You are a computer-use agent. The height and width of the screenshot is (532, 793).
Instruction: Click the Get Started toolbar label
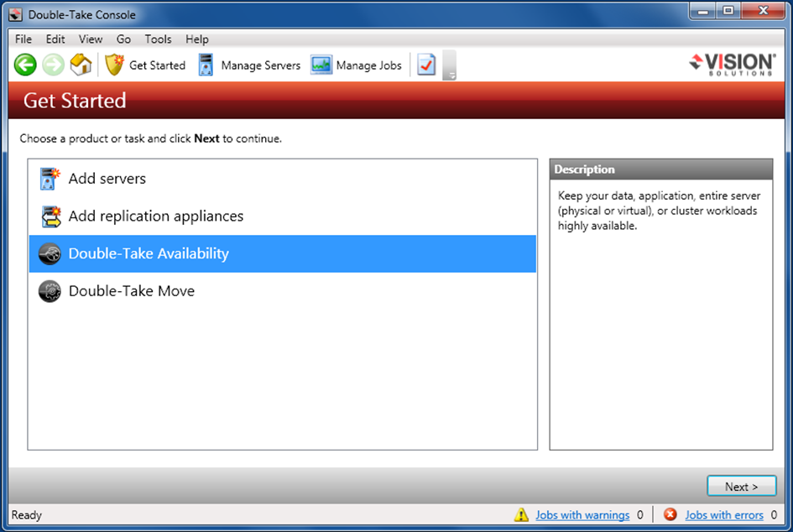tap(157, 65)
